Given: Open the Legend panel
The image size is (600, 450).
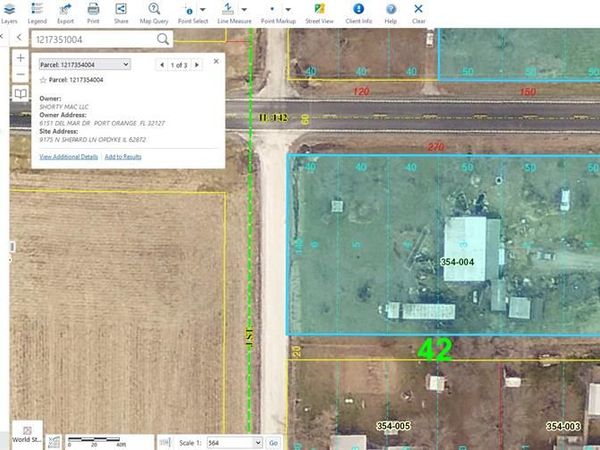Looking at the screenshot, I should pyautogui.click(x=37, y=12).
